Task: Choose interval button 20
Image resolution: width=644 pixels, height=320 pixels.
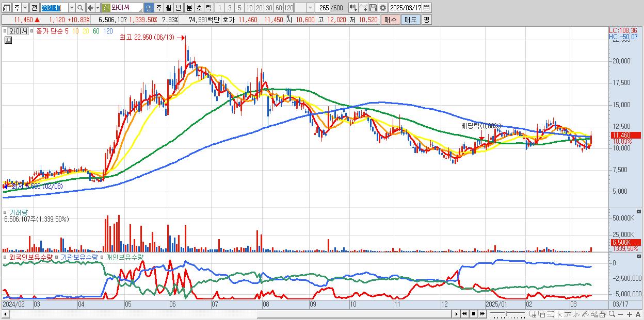Action: pos(259,8)
